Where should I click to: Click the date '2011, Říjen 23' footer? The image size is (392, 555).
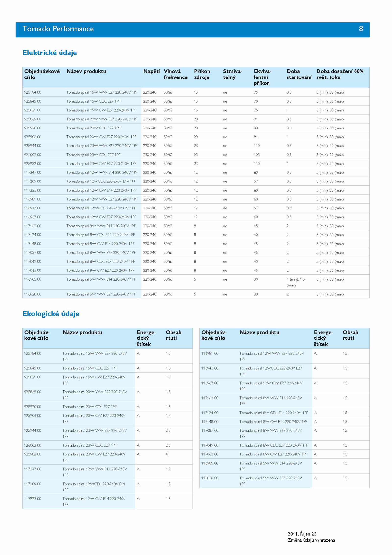click(302, 534)
